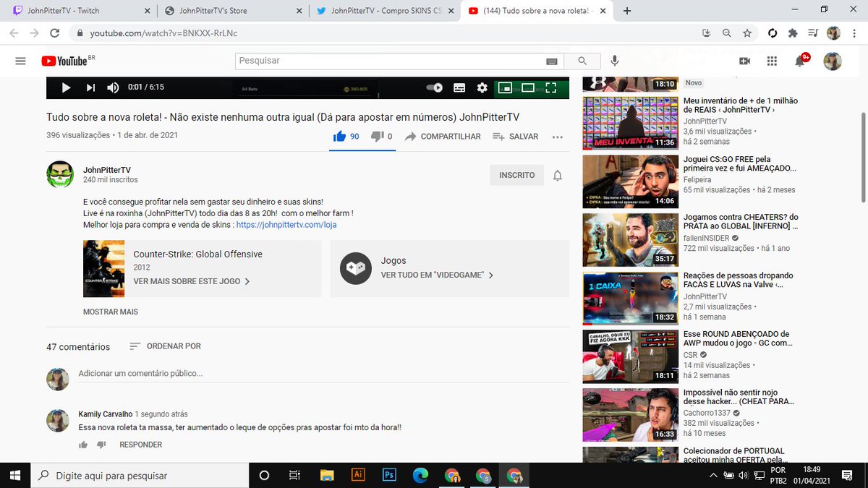Screen dimensions: 868x488
Task: Toggle theater mode
Action: click(528, 87)
